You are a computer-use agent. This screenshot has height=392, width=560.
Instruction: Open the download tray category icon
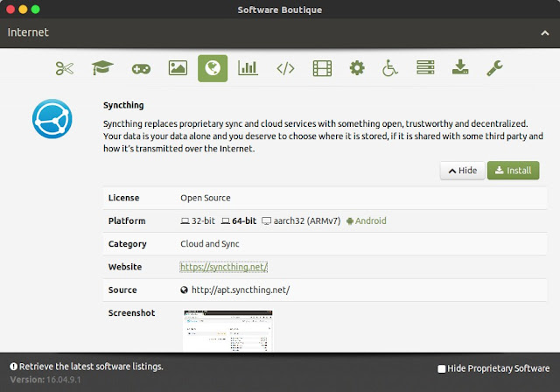[460, 67]
